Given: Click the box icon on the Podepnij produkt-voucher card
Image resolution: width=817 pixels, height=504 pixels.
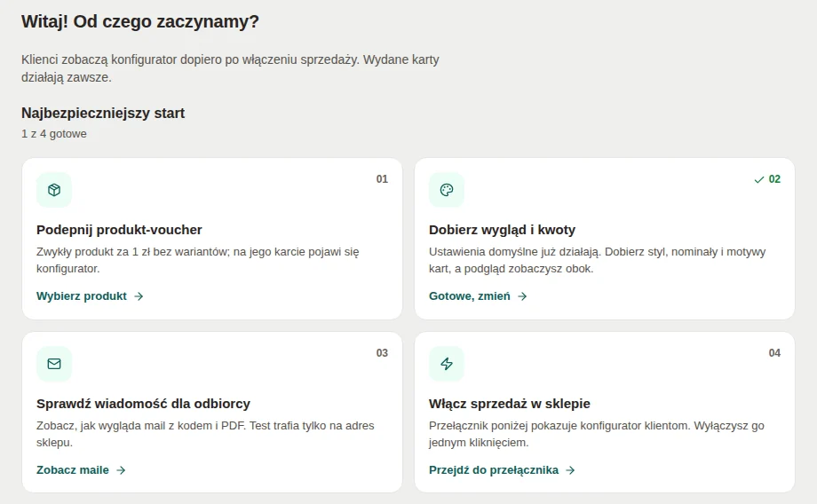Looking at the screenshot, I should point(54,190).
